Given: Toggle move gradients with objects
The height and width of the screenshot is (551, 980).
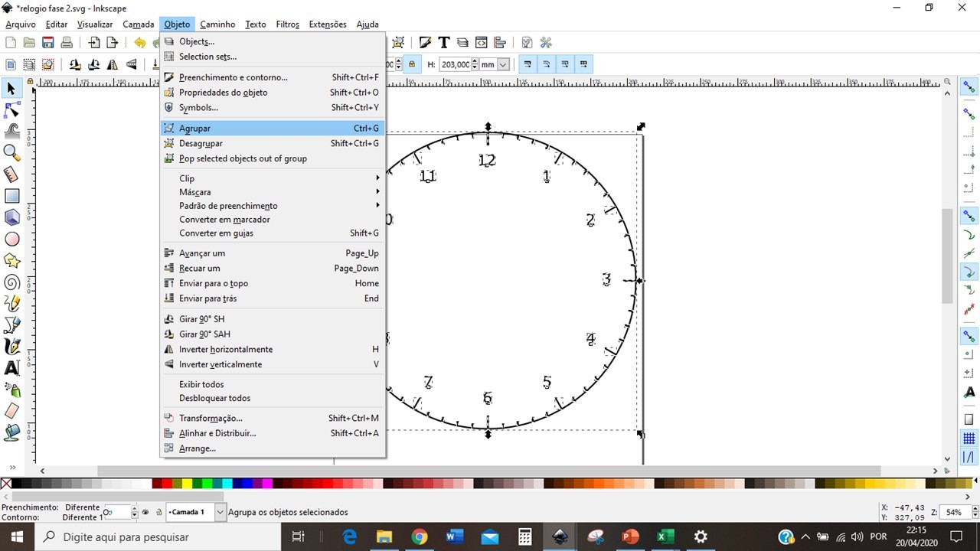Looking at the screenshot, I should [x=565, y=65].
